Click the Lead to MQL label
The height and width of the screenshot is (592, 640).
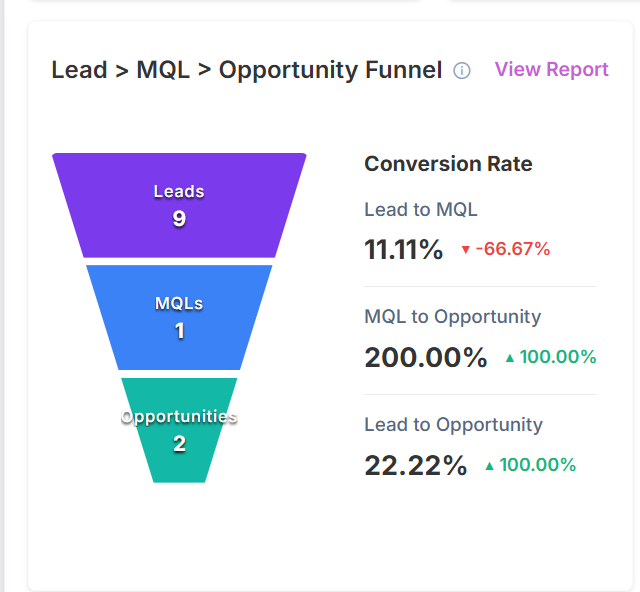[x=420, y=209]
